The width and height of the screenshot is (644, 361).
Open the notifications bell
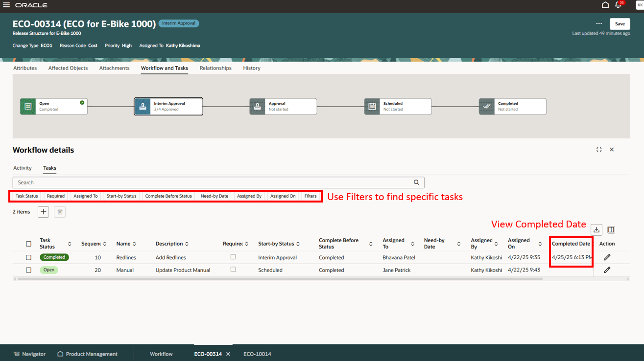click(x=618, y=5)
